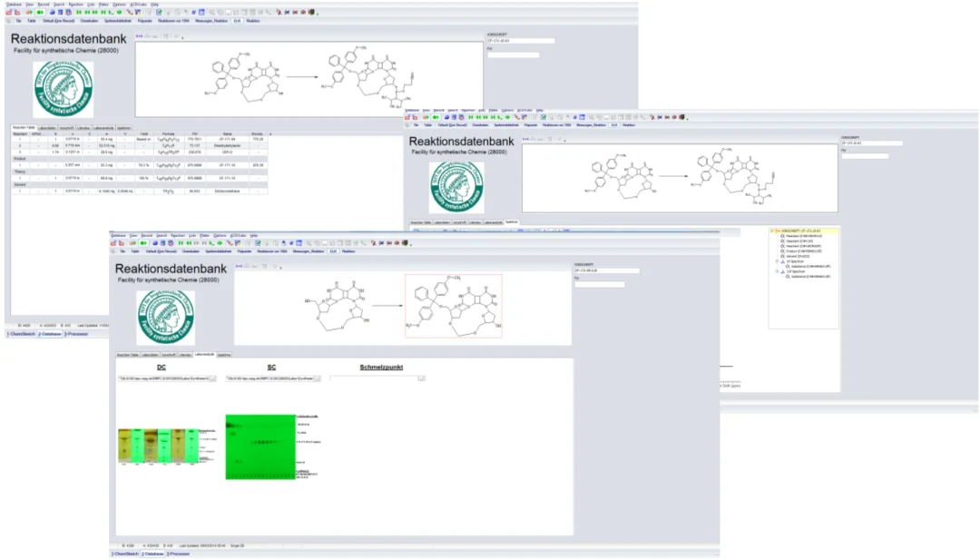
Task: Select the 31P Spectrum item in right window tree
Action: (x=796, y=271)
